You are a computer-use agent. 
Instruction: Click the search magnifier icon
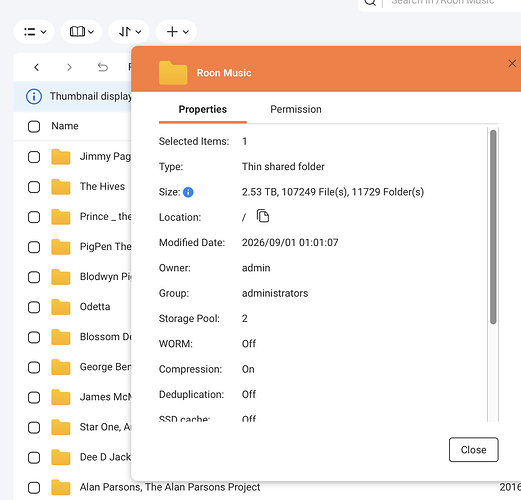click(370, 2)
